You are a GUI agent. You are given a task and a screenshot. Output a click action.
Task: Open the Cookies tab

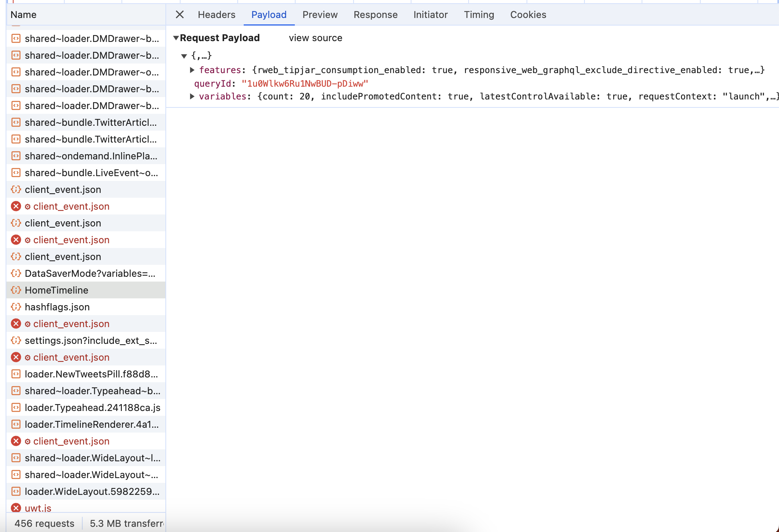tap(528, 15)
